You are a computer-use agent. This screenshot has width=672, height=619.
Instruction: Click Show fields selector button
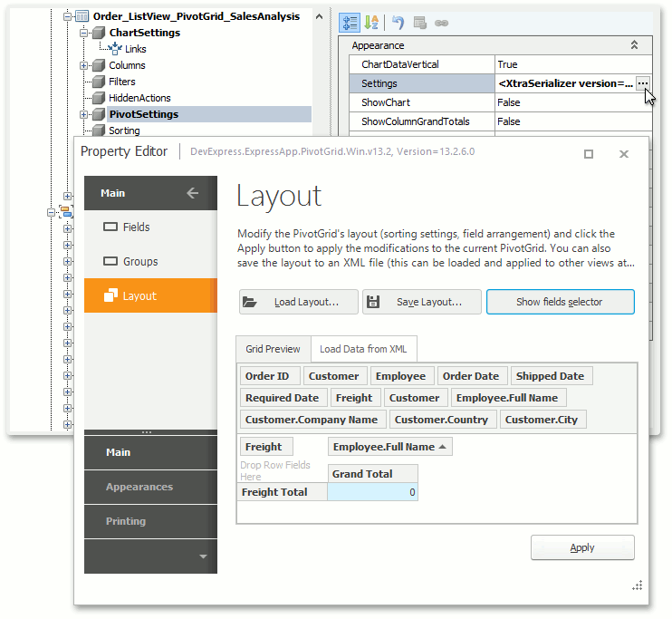560,302
